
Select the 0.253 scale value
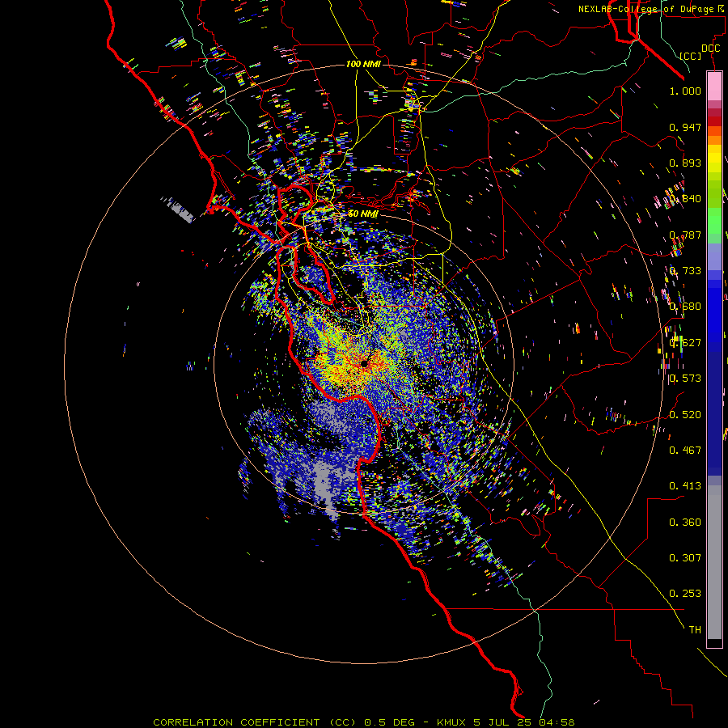coord(685,594)
